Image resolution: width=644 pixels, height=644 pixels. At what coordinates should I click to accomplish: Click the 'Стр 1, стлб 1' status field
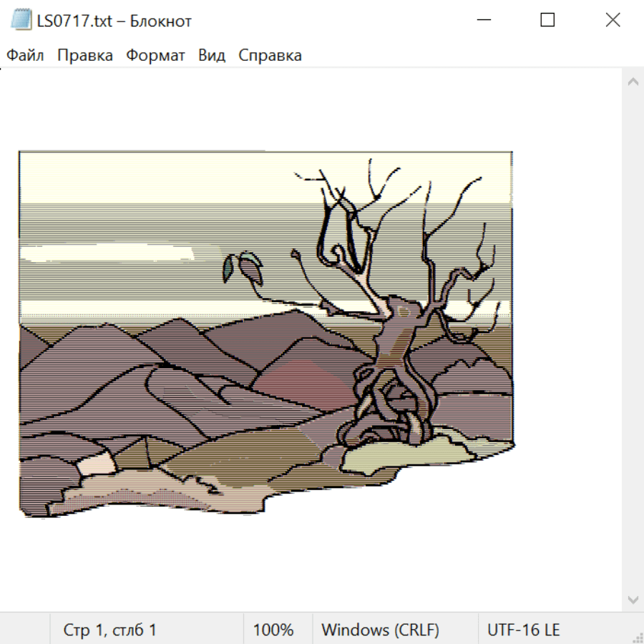[110, 630]
